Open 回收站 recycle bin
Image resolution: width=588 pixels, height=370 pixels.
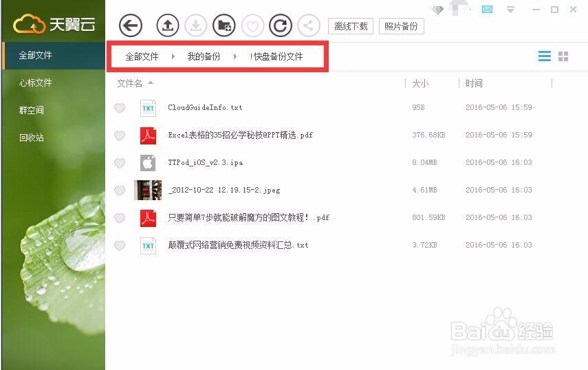(x=31, y=138)
